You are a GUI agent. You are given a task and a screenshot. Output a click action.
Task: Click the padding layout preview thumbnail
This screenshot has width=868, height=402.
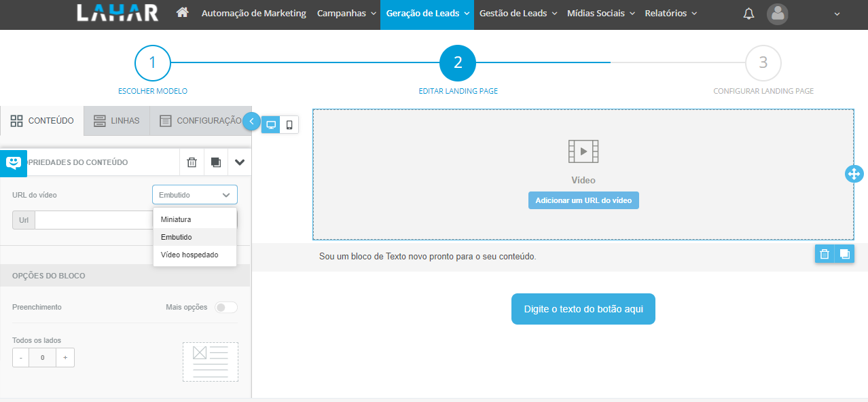pyautogui.click(x=211, y=362)
